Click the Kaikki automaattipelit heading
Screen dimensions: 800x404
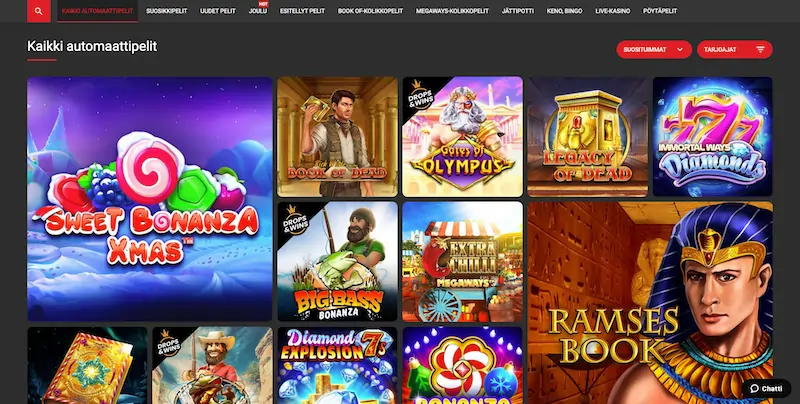point(92,46)
